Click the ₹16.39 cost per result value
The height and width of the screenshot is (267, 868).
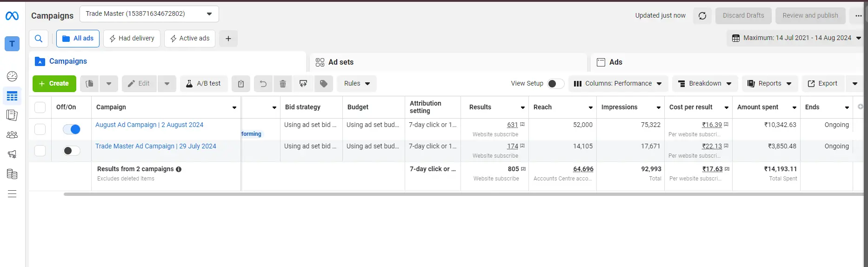[712, 125]
